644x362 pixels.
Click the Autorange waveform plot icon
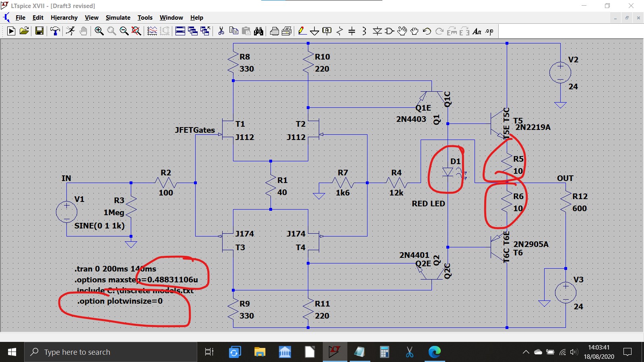(152, 31)
